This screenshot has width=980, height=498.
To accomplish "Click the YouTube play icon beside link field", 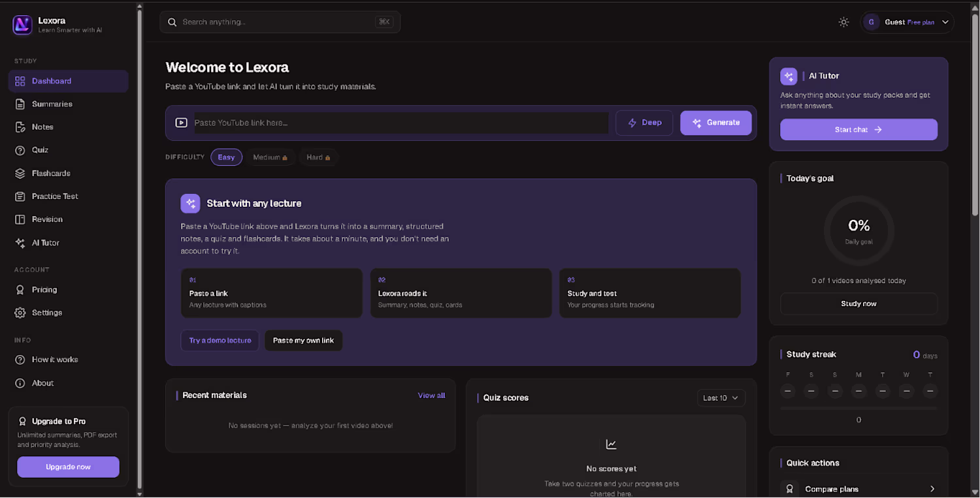I will [181, 123].
